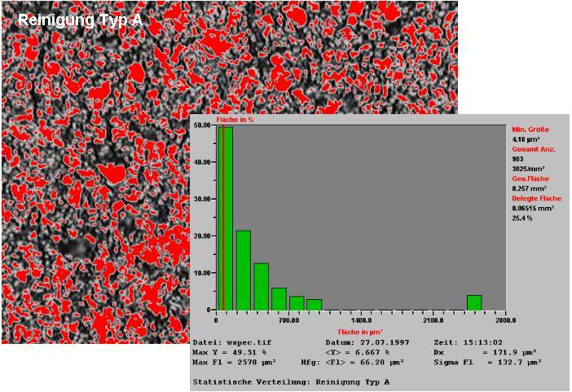Click the x-axis tick label '2100.0'
The width and height of the screenshot is (572, 392).
tap(433, 320)
